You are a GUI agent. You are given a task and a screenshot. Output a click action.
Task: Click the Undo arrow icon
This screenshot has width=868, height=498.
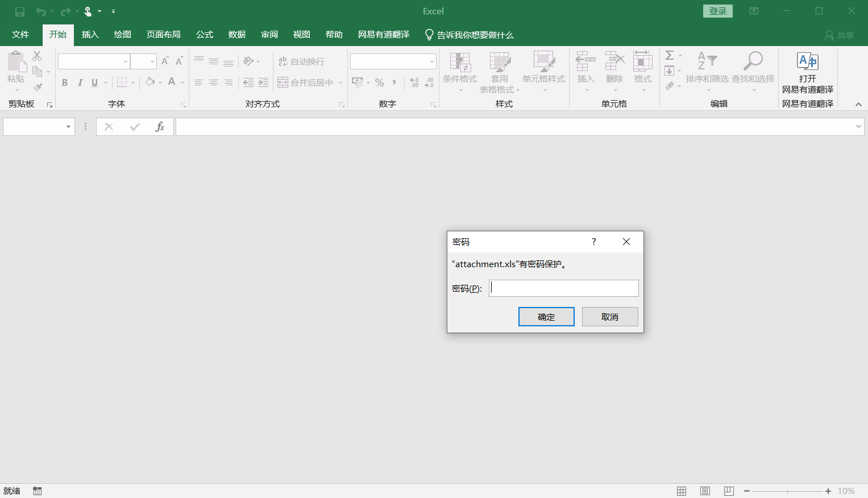click(x=40, y=11)
